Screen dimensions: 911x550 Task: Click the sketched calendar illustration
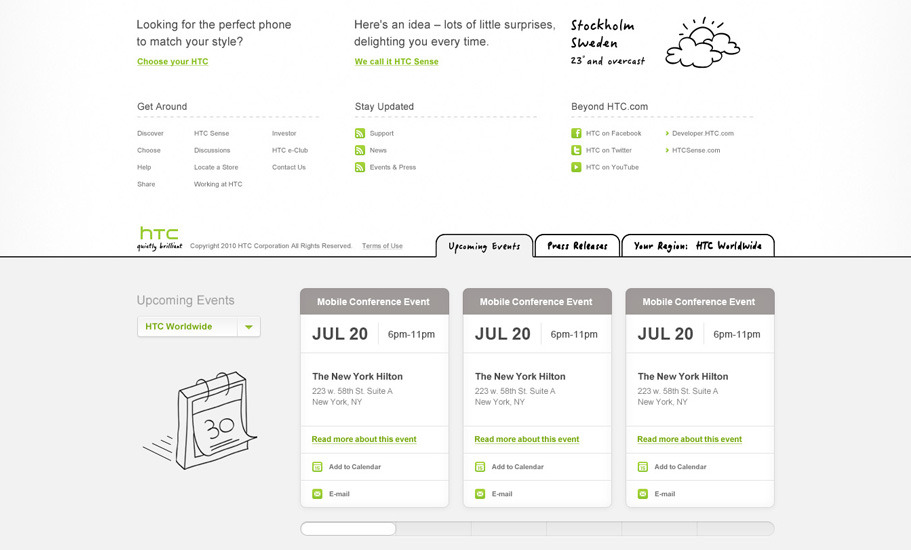200,420
